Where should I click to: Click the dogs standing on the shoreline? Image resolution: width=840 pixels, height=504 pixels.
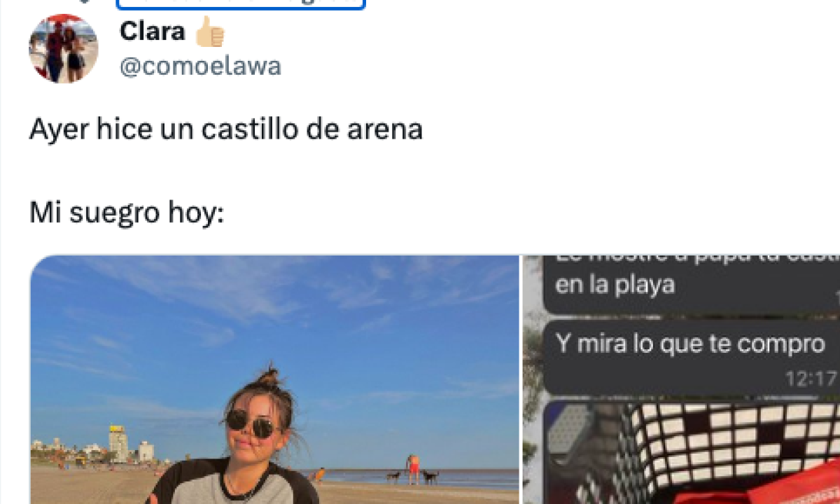click(x=412, y=477)
